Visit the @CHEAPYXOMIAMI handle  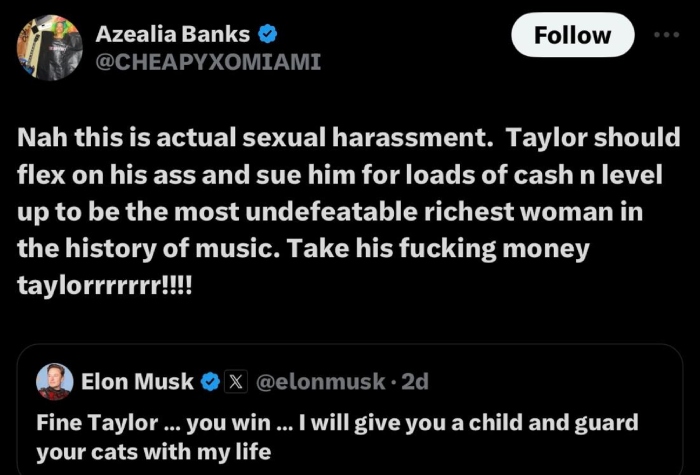208,62
